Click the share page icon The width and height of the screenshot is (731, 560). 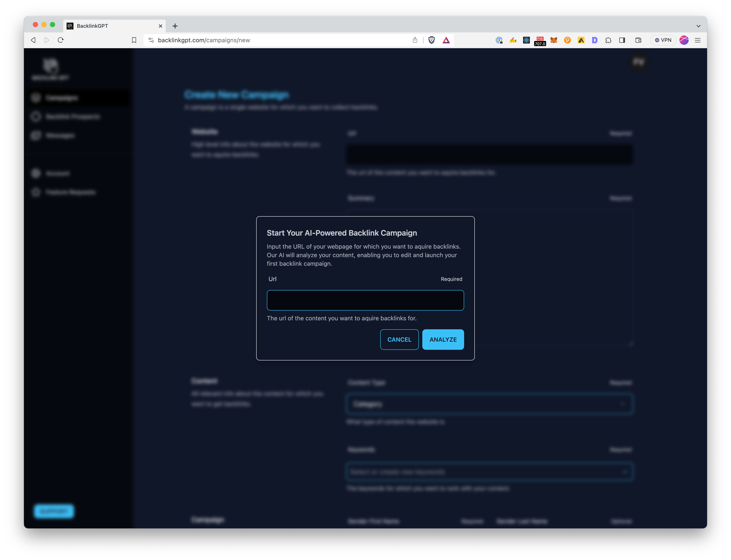click(415, 40)
